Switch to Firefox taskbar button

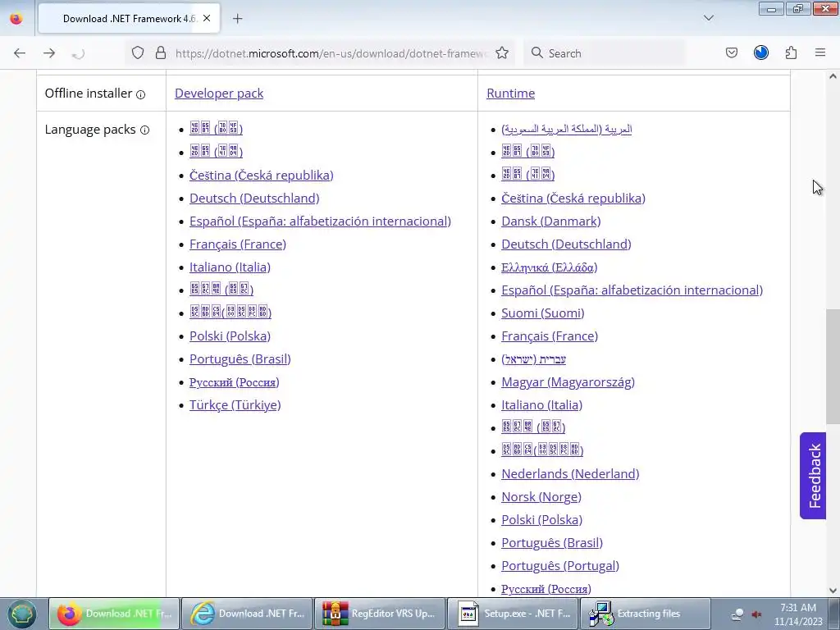[x=114, y=614]
